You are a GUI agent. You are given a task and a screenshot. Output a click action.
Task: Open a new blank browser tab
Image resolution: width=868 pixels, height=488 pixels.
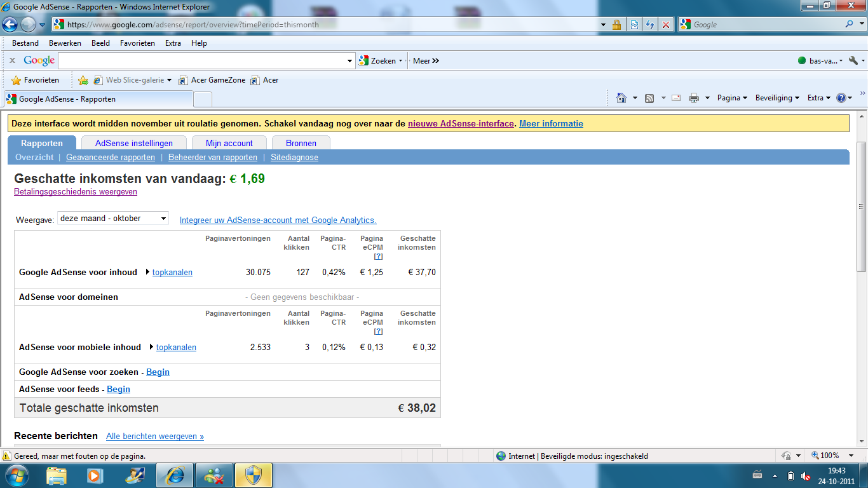[x=202, y=100]
